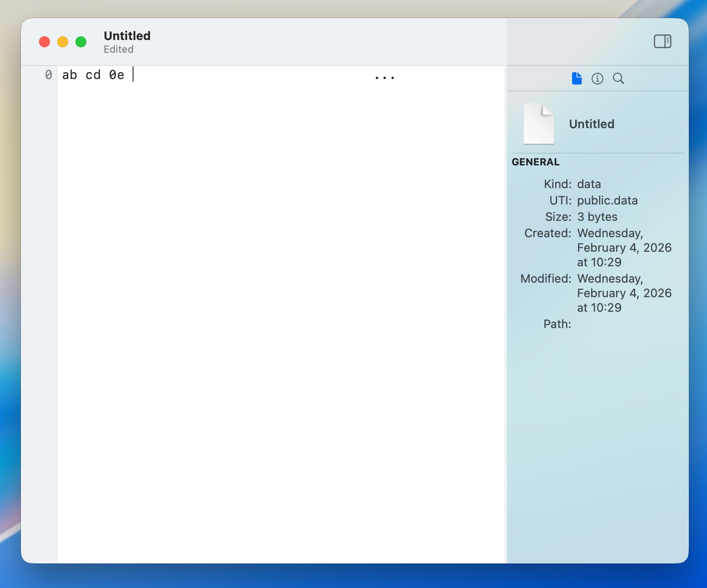Switch to the info inspector tab

point(597,79)
